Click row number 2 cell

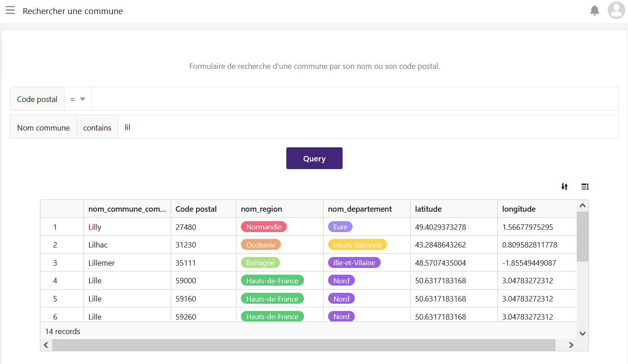62,245
